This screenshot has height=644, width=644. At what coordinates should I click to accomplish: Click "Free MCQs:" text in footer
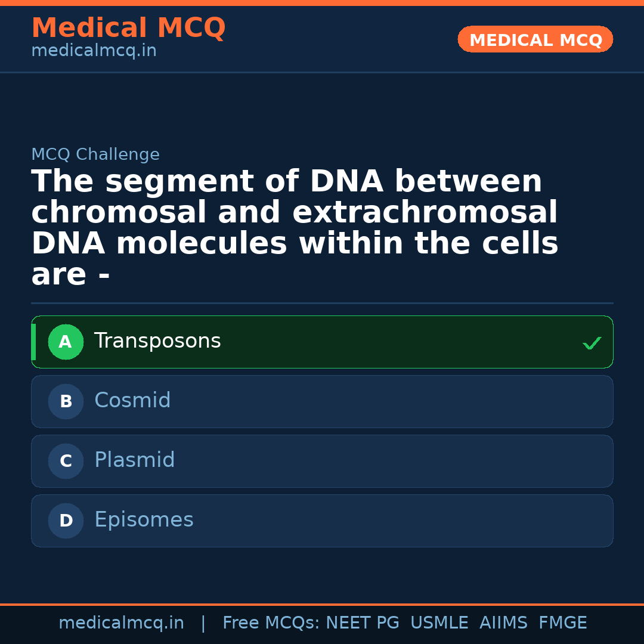click(271, 623)
